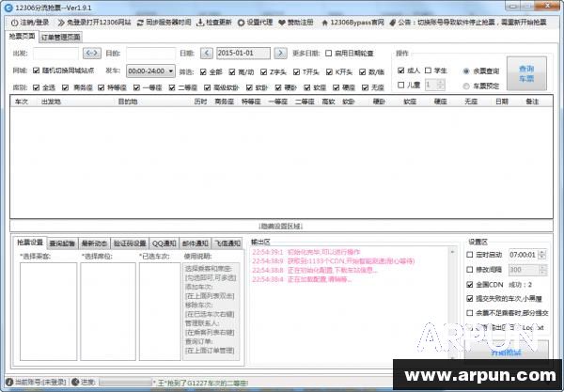Open the 飞信通知 tab
The image size is (564, 392).
[227, 243]
